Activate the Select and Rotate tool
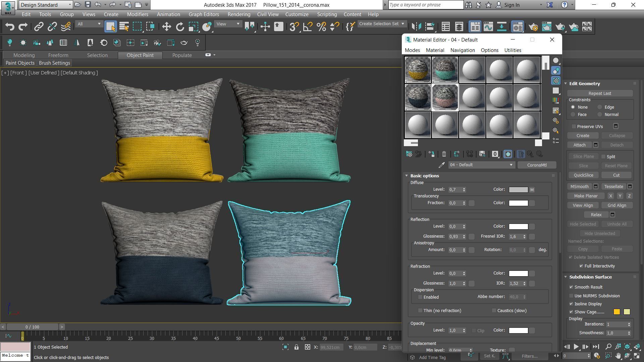Screen dimensions: 644x362 pos(180,27)
